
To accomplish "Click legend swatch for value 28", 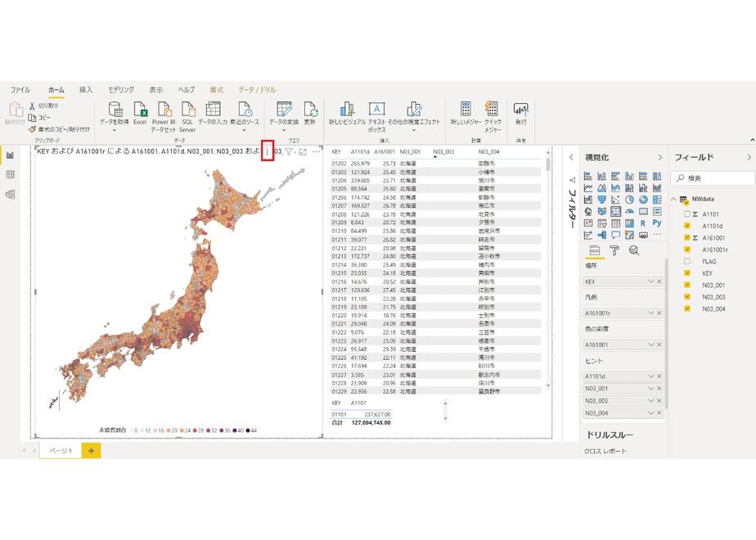I will coord(195,430).
